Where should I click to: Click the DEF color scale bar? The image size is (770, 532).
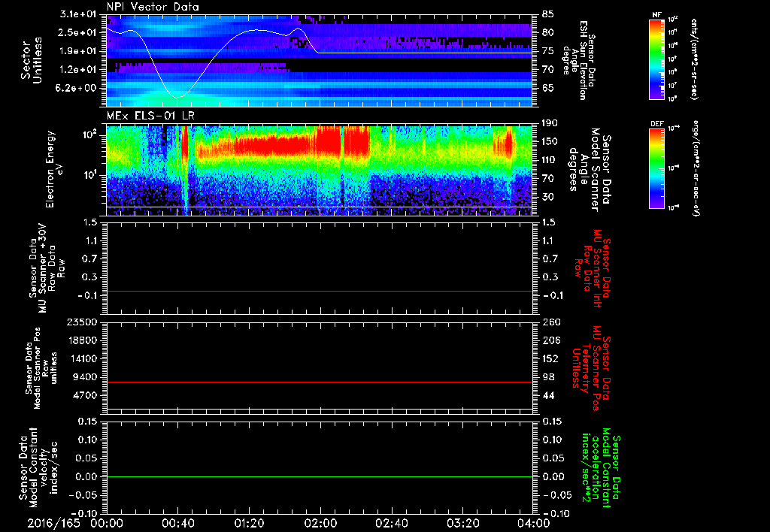pos(656,168)
